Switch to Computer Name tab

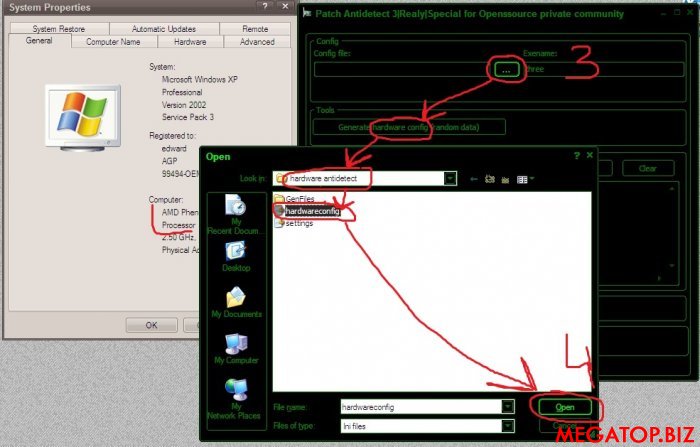[113, 42]
